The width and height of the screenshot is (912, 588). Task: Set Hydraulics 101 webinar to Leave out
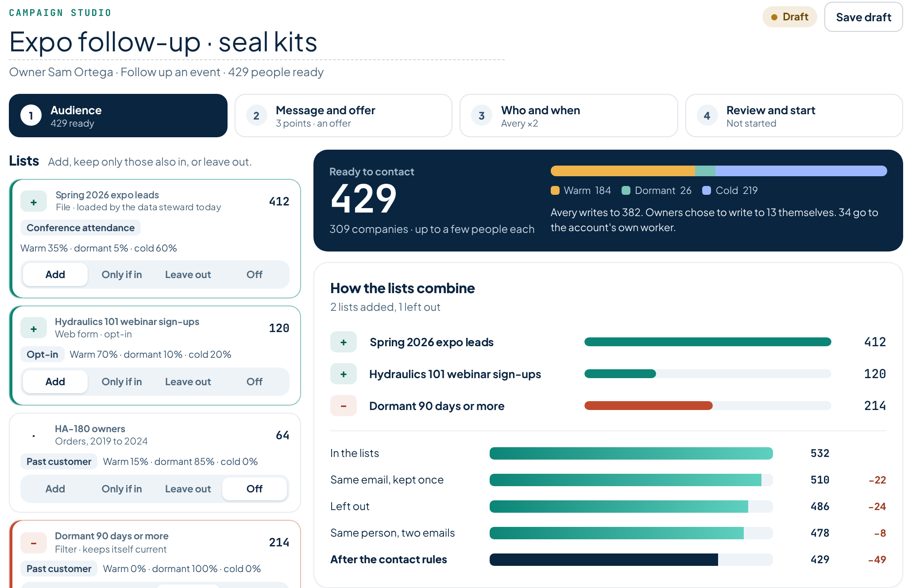pos(188,382)
